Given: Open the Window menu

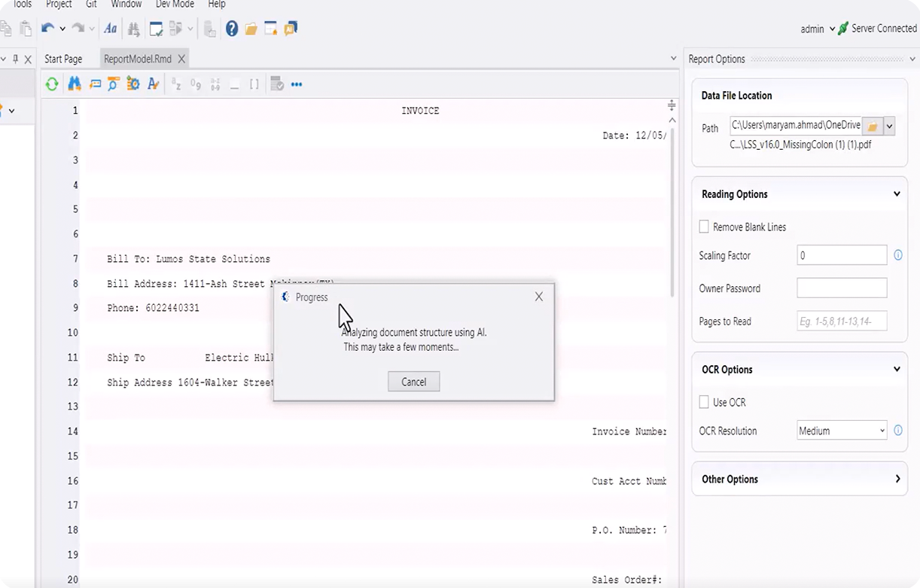Looking at the screenshot, I should (126, 5).
